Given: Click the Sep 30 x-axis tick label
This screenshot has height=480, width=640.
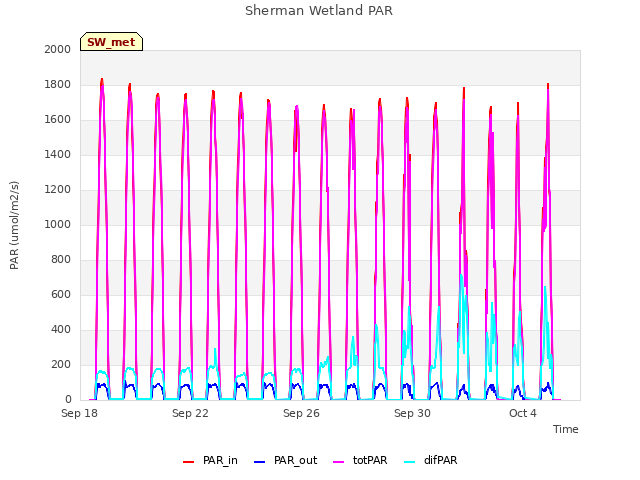Looking at the screenshot, I should click(x=412, y=413).
